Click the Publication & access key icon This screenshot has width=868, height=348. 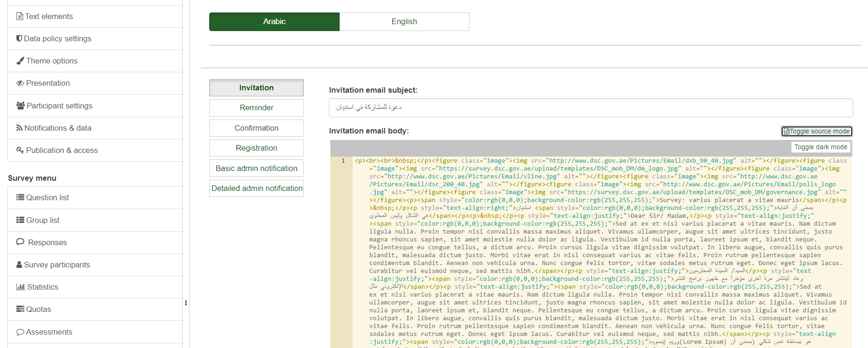(x=20, y=150)
